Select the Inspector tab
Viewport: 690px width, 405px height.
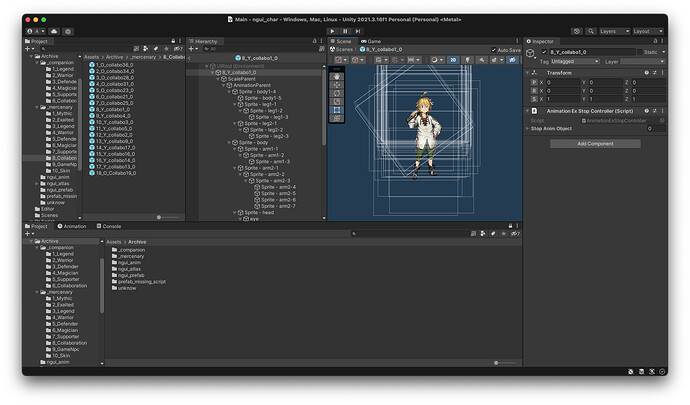tap(540, 41)
